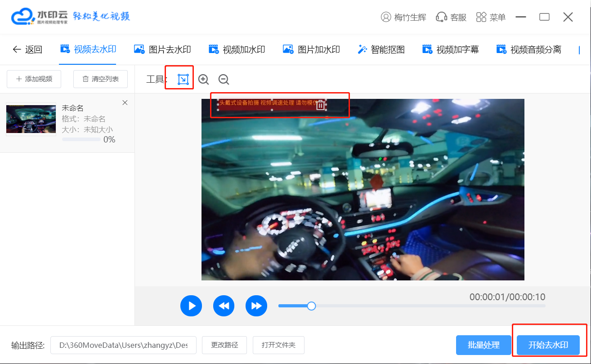The width and height of the screenshot is (591, 364).
Task: Delete the selection box via trash icon
Action: click(320, 105)
